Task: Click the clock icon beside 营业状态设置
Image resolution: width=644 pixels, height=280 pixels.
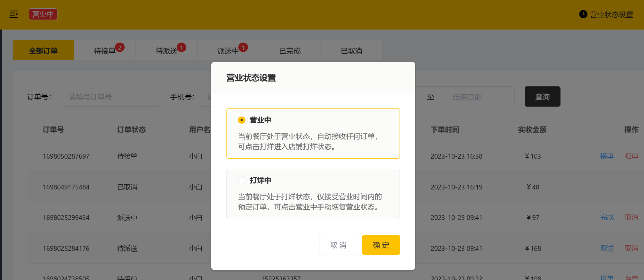Action: (x=583, y=14)
